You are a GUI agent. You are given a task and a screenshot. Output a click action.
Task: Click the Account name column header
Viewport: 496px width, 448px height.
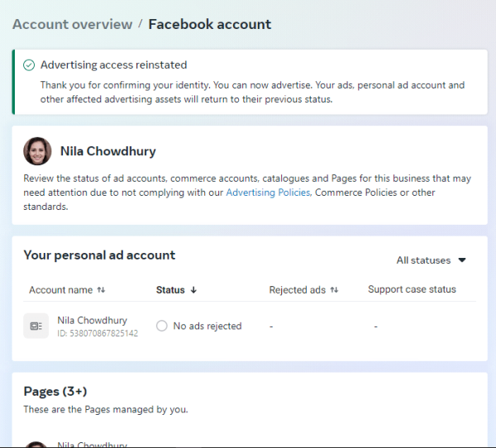pos(60,290)
